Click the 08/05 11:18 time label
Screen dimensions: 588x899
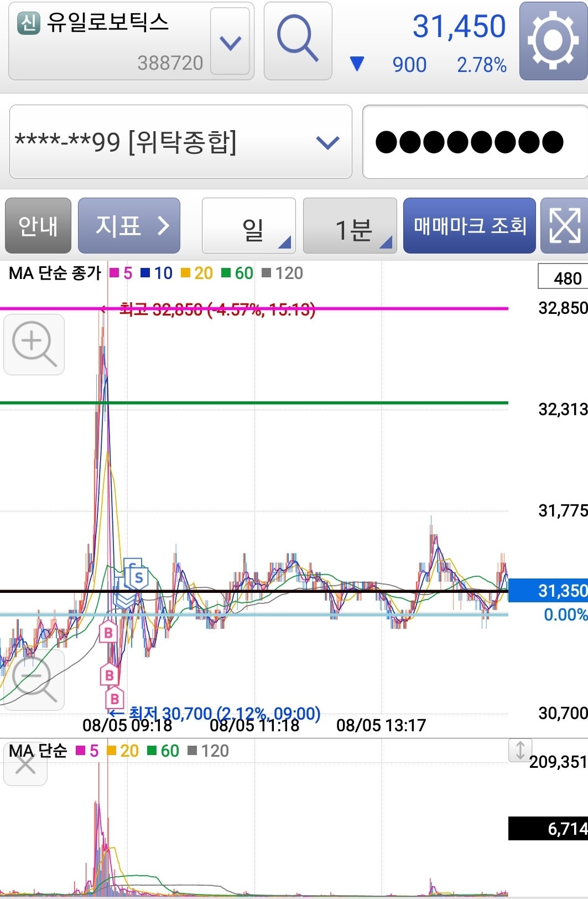[x=254, y=725]
